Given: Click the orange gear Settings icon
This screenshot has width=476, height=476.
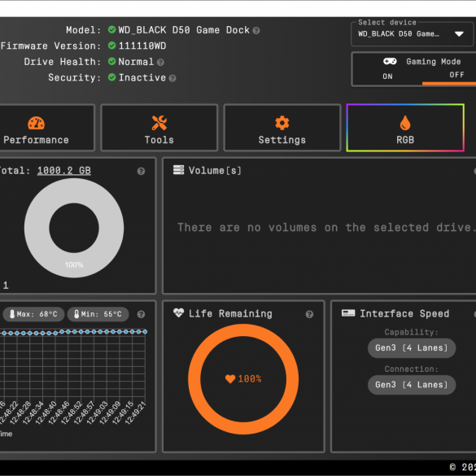Looking at the screenshot, I should [282, 123].
